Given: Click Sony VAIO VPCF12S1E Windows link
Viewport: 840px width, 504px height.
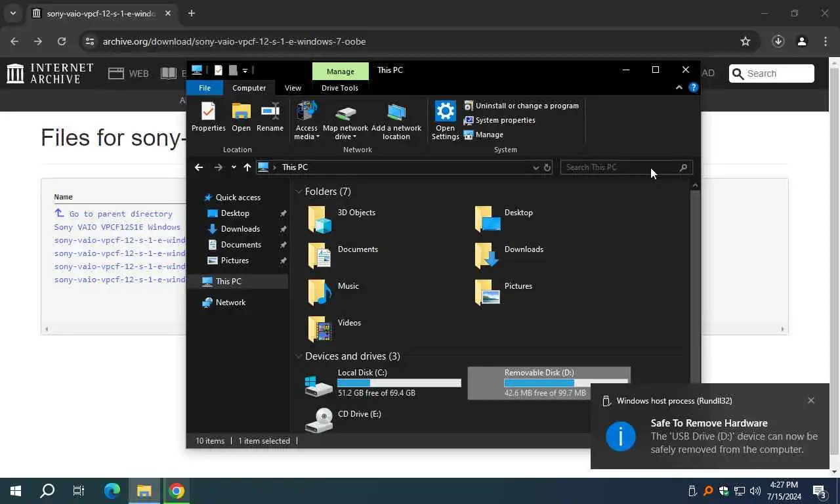Looking at the screenshot, I should (117, 227).
